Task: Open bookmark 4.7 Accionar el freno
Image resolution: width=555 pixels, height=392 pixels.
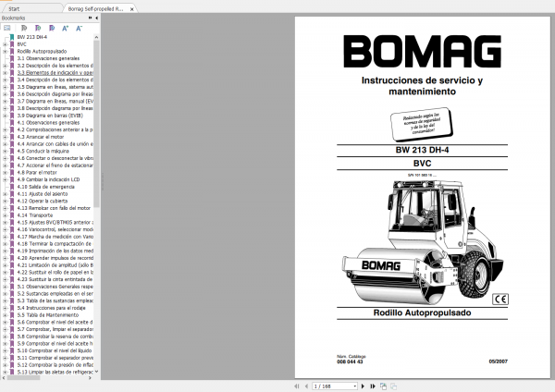Action: pyautogui.click(x=55, y=165)
